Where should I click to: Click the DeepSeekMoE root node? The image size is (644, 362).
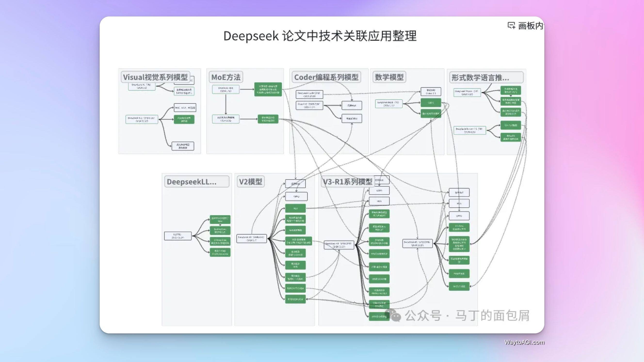[225, 89]
